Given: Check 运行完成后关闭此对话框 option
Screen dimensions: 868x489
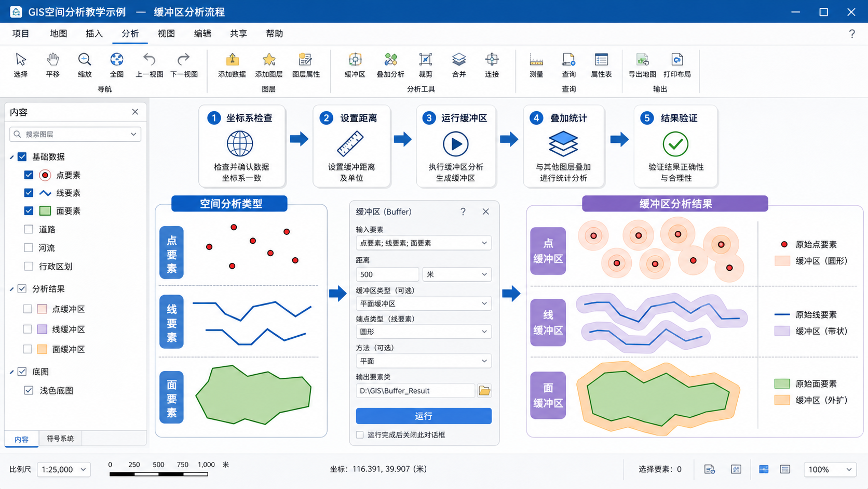Looking at the screenshot, I should coord(360,435).
